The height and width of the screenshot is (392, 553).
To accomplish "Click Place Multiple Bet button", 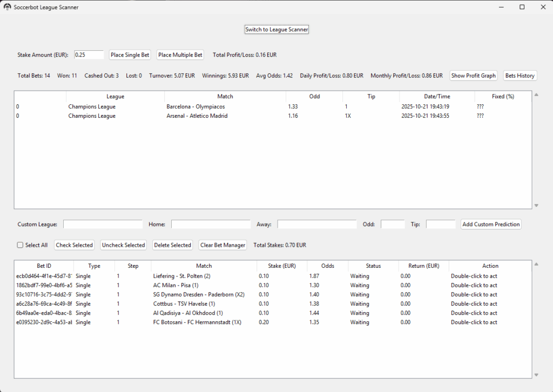I will tap(180, 55).
